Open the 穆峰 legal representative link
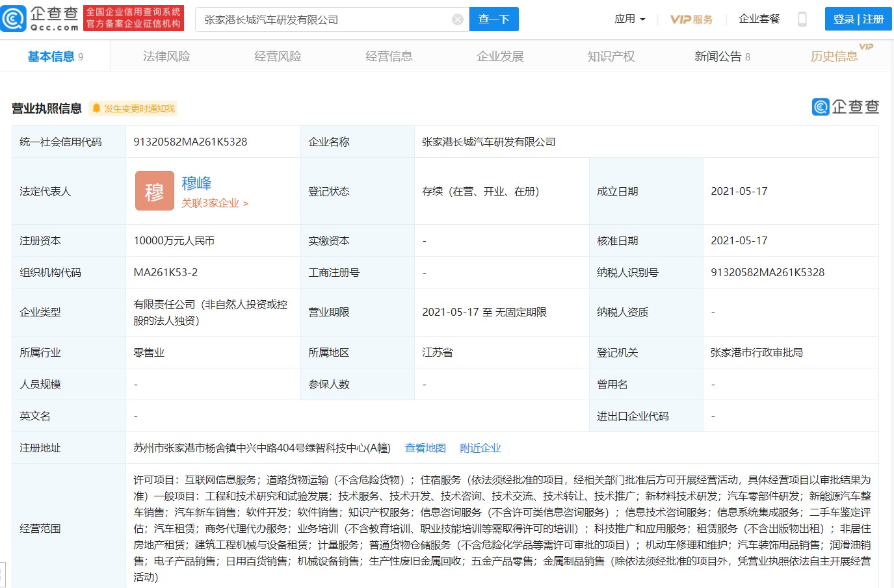894x588 pixels. 196,183
